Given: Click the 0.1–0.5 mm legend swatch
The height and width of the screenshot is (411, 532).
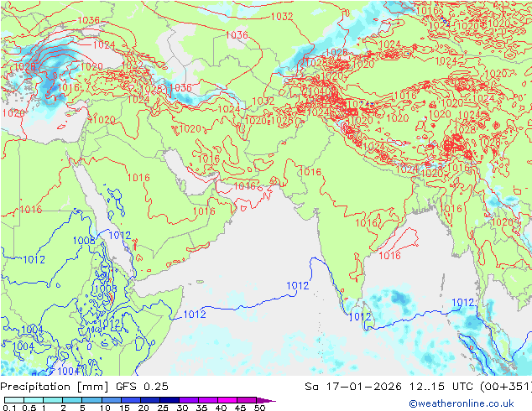Looking at the screenshot, I should coord(14,400).
